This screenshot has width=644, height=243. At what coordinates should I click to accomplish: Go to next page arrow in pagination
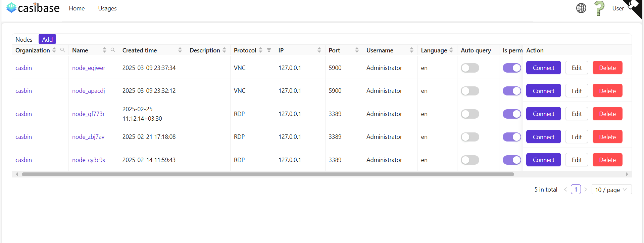click(586, 190)
